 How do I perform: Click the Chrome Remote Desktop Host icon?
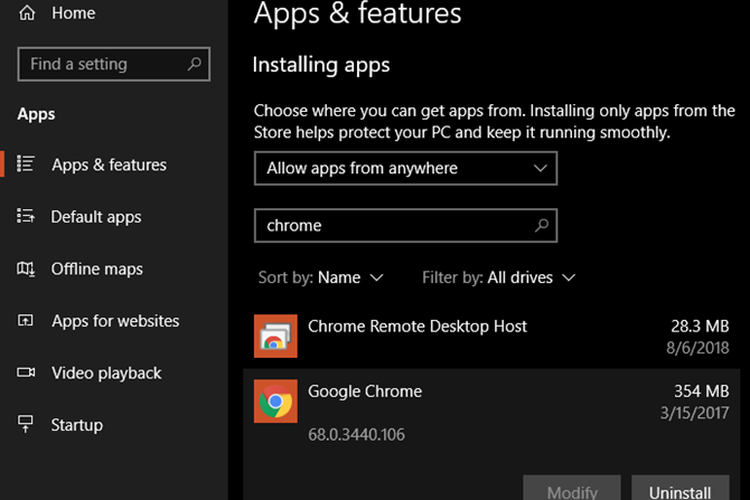point(275,337)
